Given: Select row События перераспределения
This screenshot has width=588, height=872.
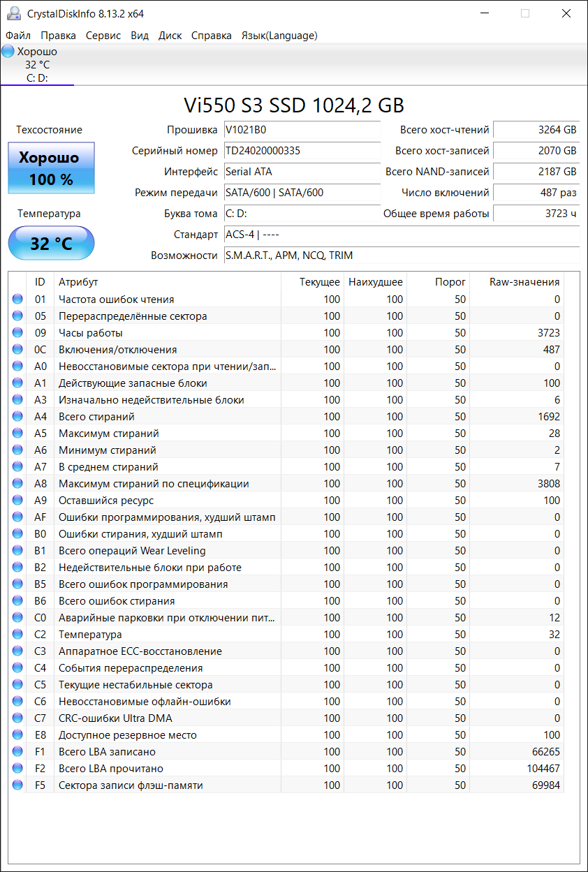Looking at the screenshot, I should click(286, 668).
